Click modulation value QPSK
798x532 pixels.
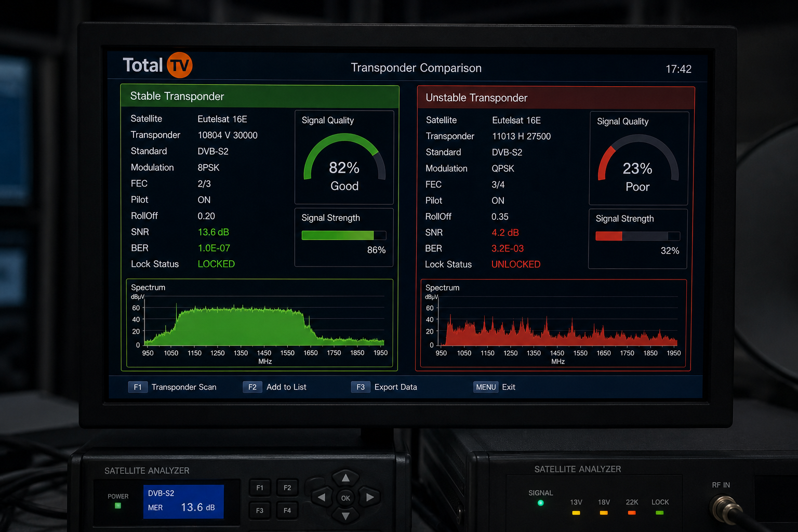point(503,169)
